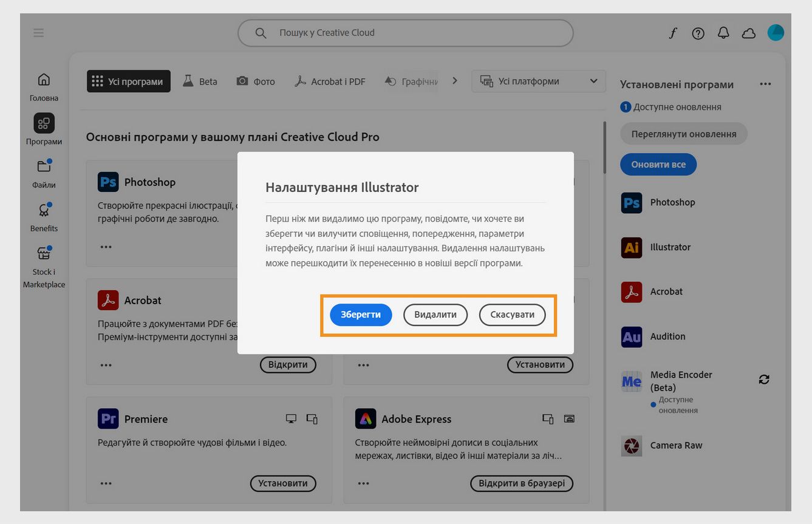Viewport: 812px width, 524px height.
Task: Show more category tabs with right chevron
Action: point(455,81)
